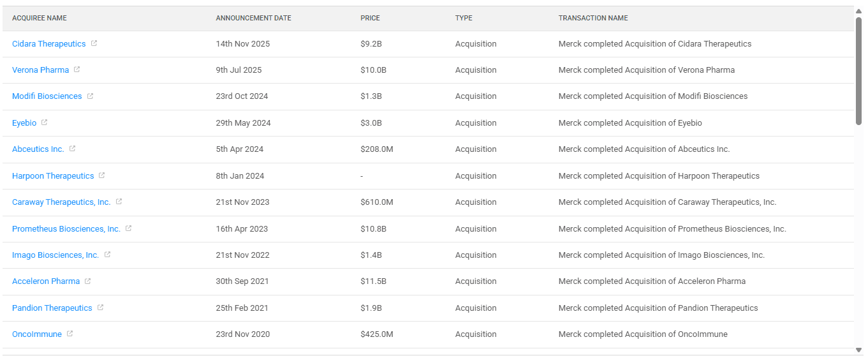Select the $10.8B price cell
The image size is (868, 358).
373,229
